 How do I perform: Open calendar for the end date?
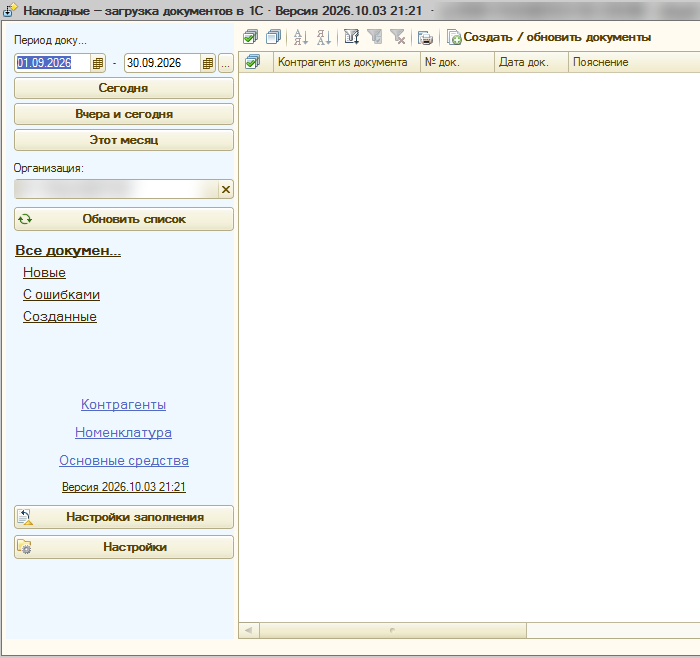(208, 63)
